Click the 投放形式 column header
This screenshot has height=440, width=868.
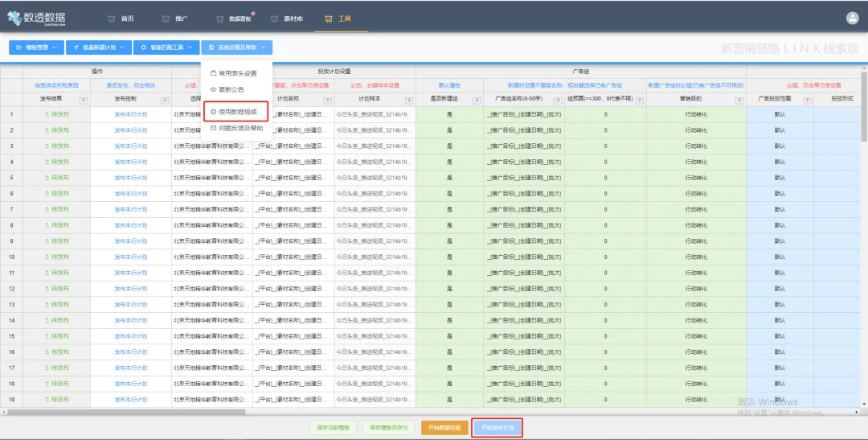point(841,101)
